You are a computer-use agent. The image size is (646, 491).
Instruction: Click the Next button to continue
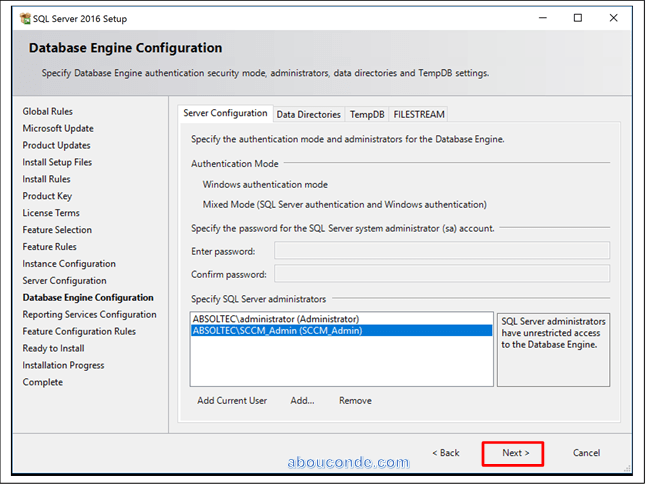tap(515, 453)
